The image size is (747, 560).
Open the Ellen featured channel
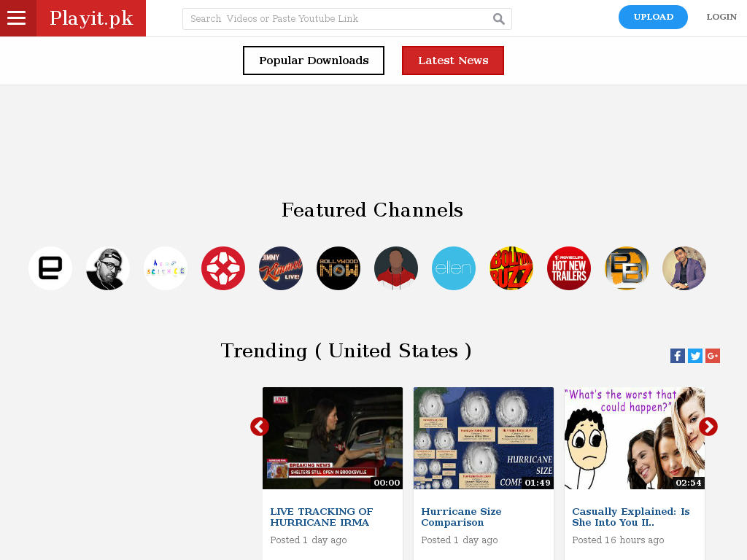pyautogui.click(x=454, y=268)
